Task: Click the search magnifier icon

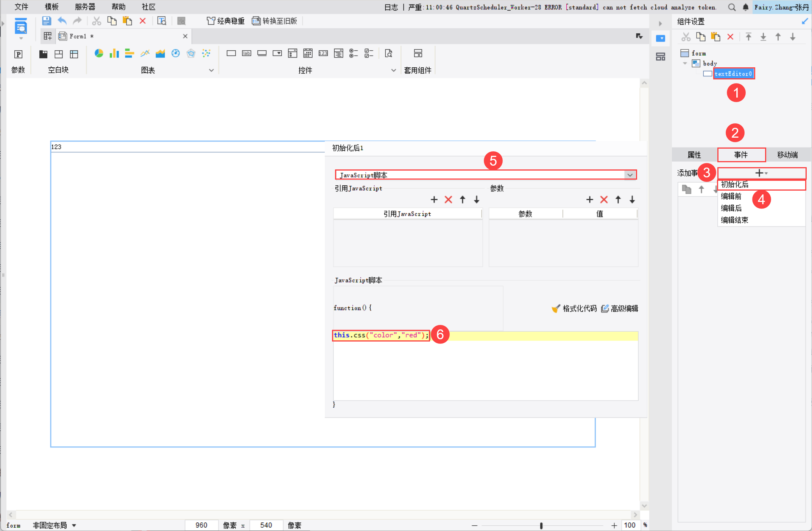Action: pyautogui.click(x=732, y=7)
